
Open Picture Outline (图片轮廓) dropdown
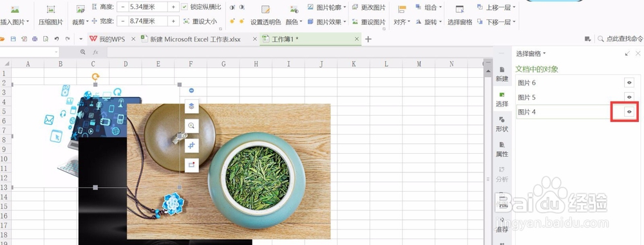point(327,7)
